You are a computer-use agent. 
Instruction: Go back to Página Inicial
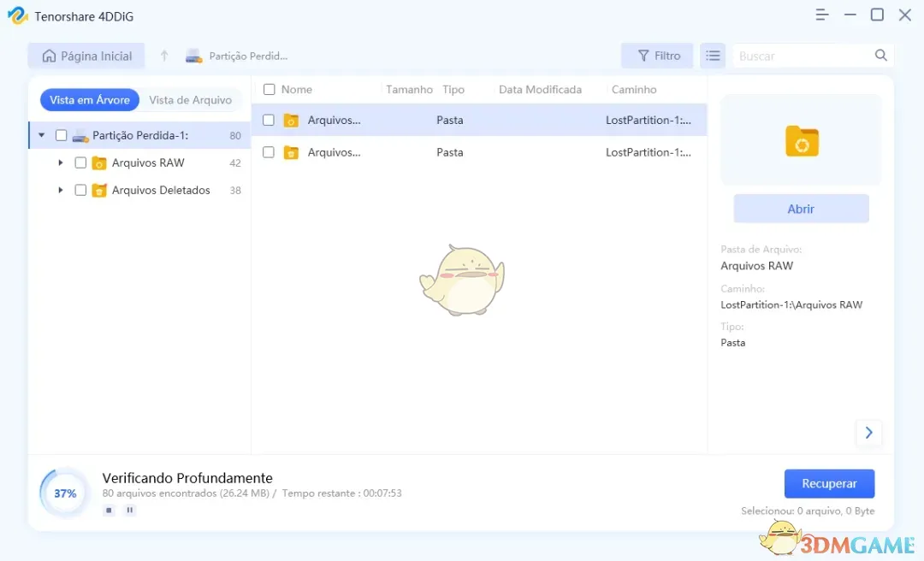coord(86,55)
